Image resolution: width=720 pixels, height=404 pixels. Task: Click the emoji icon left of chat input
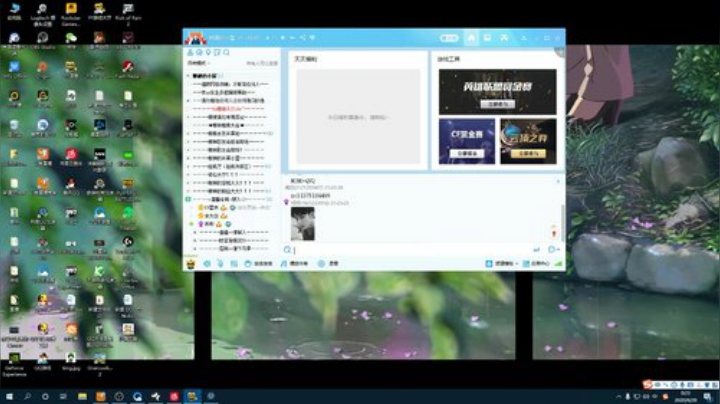287,250
